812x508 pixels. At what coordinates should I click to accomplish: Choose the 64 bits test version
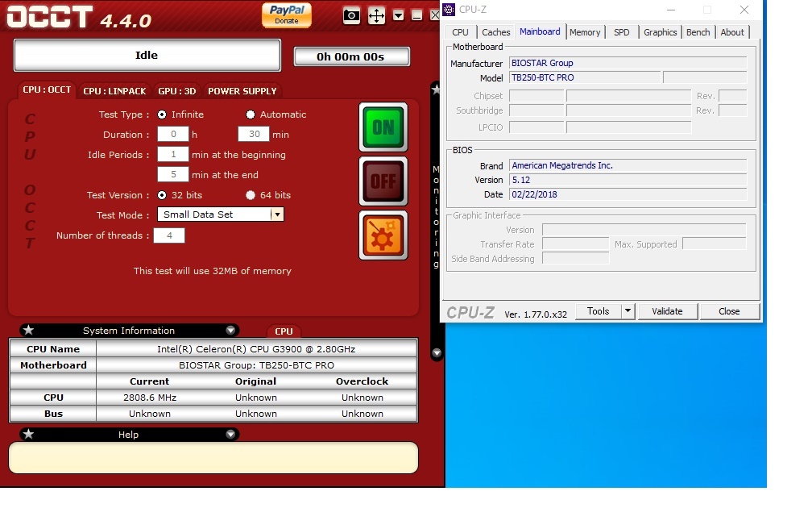pyautogui.click(x=251, y=195)
